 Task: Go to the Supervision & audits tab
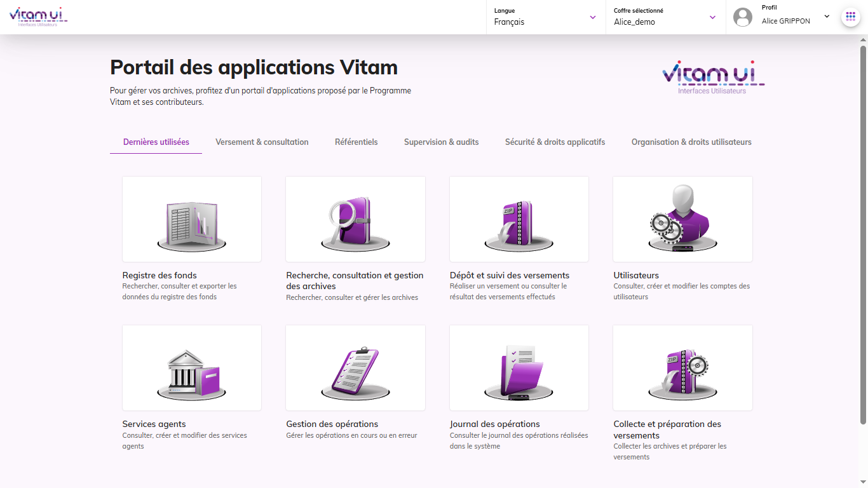coord(441,142)
